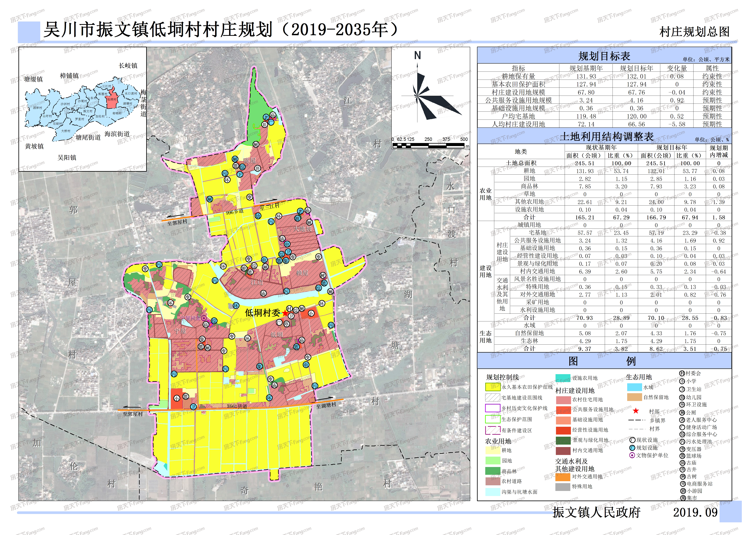
Task: Click the 自然保留地 tan swatch
Action: (x=634, y=397)
